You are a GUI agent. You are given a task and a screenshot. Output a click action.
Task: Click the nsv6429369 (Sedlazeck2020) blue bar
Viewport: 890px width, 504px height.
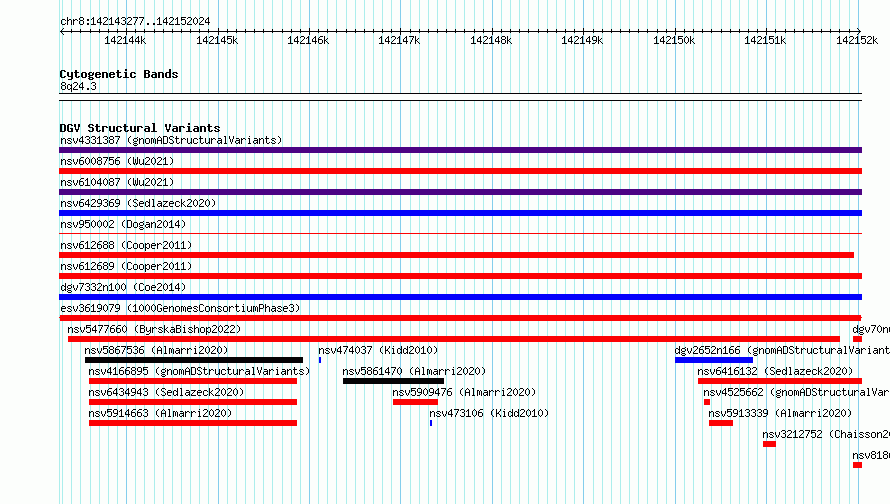[460, 213]
